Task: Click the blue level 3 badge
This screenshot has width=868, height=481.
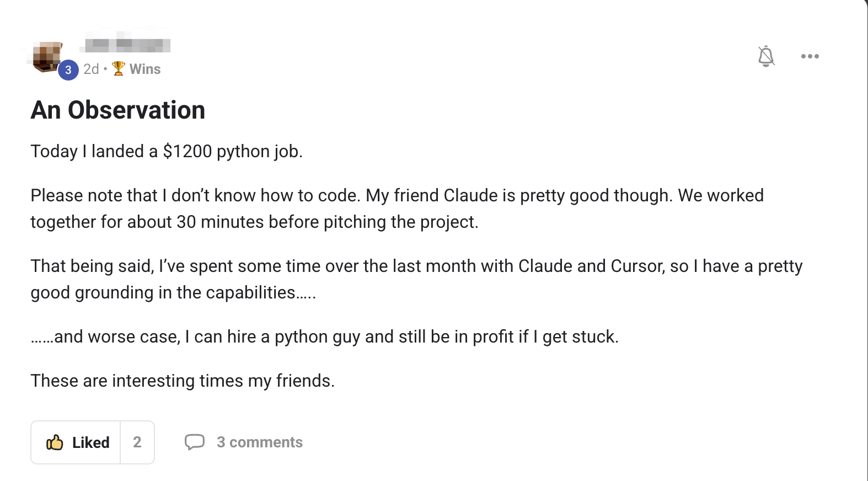Action: pos(68,70)
